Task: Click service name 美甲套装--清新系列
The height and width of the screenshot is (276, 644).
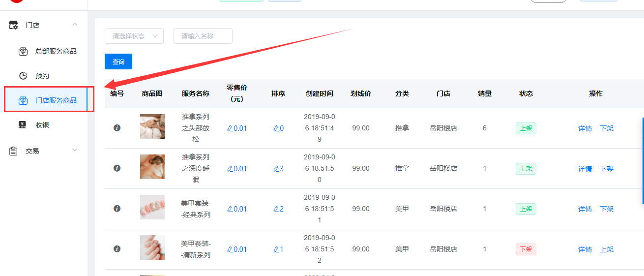Action: (x=196, y=249)
